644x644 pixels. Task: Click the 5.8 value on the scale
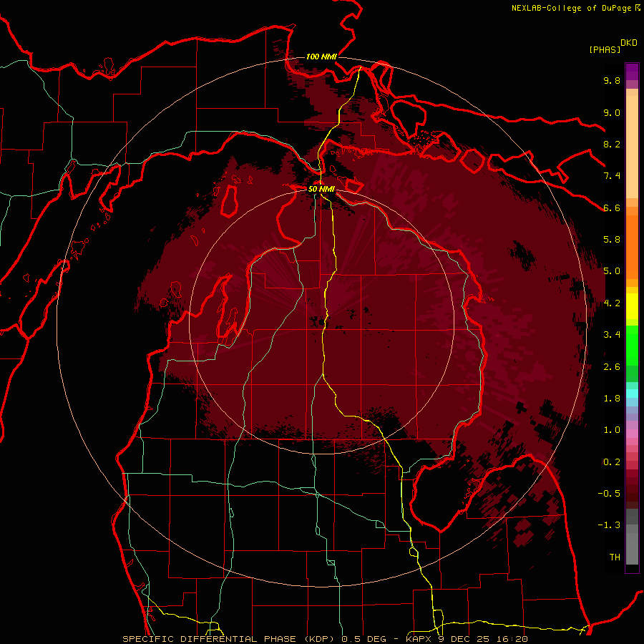point(612,240)
